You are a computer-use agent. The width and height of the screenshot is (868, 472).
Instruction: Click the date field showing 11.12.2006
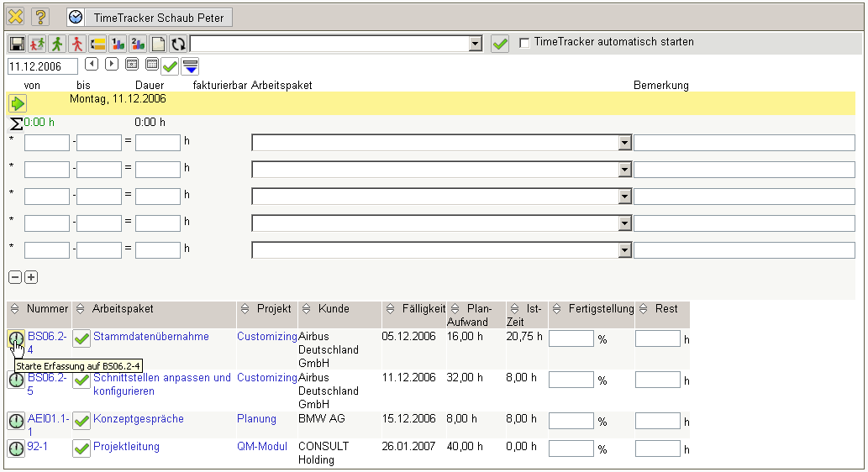(x=42, y=66)
